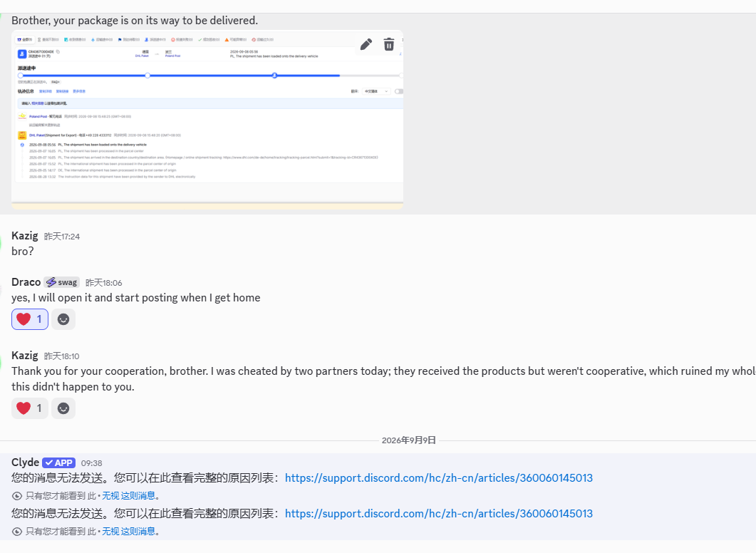Screen dimensions: 756x553
Task: Open Kazig's profile above the bro? message
Action: coord(25,236)
